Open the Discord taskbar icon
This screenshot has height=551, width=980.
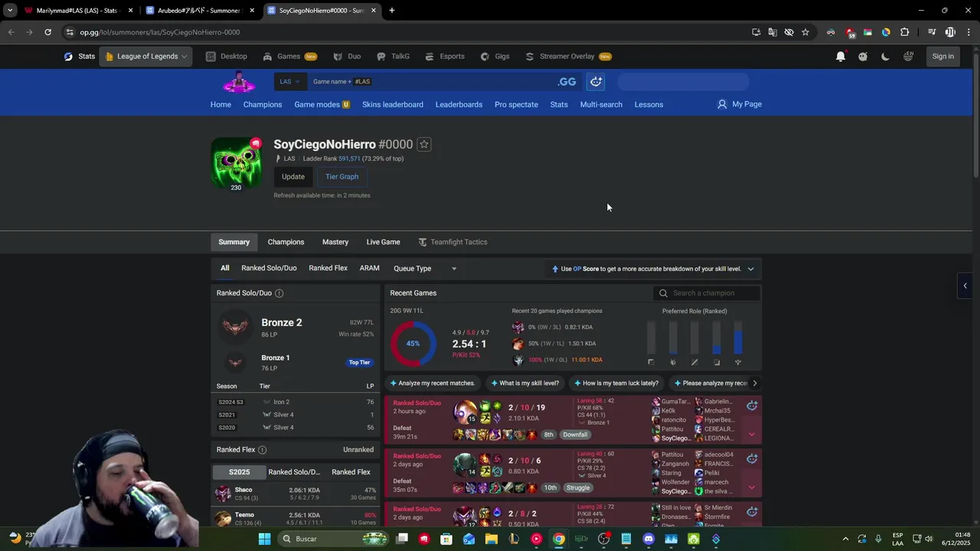click(648, 539)
